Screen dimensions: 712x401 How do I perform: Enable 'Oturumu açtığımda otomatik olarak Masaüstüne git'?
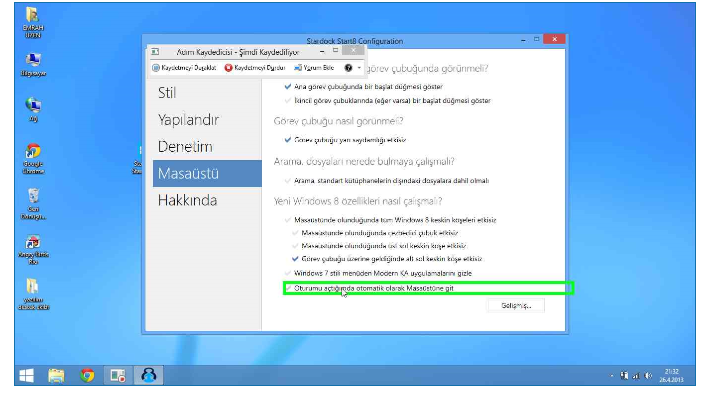point(287,288)
